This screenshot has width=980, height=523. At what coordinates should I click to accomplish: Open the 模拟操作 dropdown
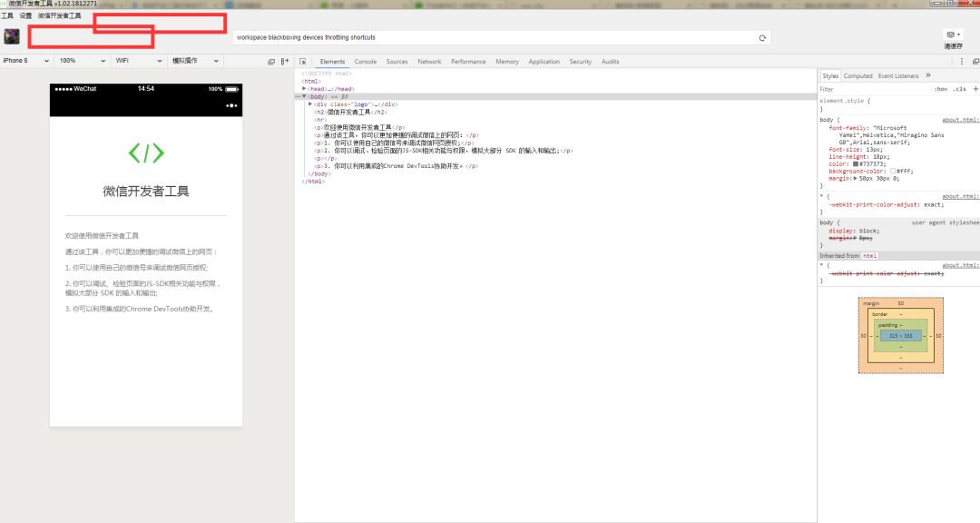[x=195, y=61]
